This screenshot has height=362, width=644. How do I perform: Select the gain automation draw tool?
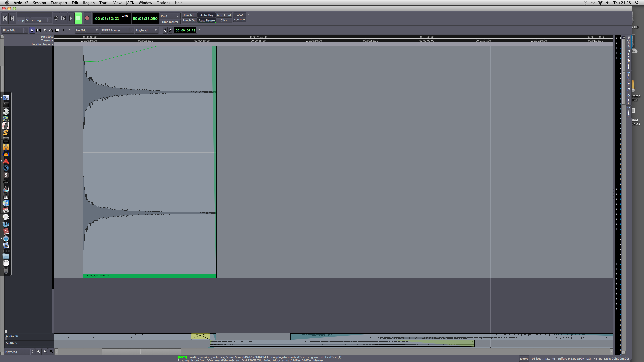(x=51, y=30)
